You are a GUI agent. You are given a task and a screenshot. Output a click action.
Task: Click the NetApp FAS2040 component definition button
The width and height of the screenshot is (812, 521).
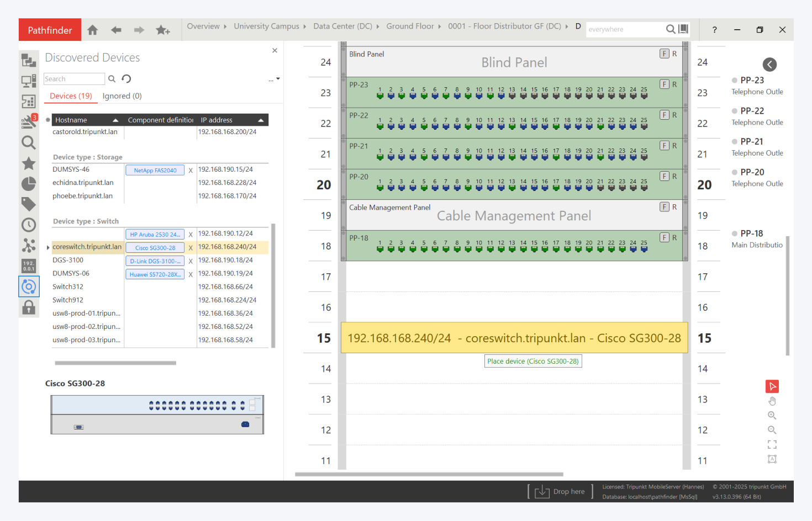(x=155, y=171)
